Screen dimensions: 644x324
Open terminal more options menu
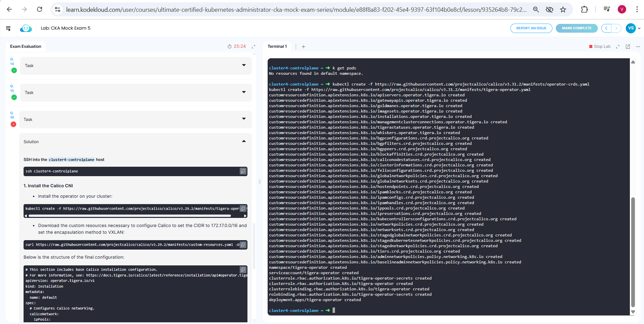638,47
